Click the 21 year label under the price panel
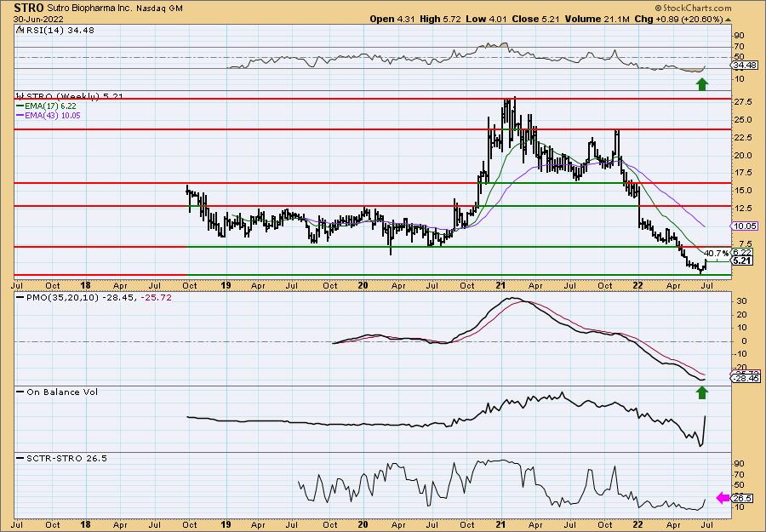The width and height of the screenshot is (766, 532). coord(500,285)
